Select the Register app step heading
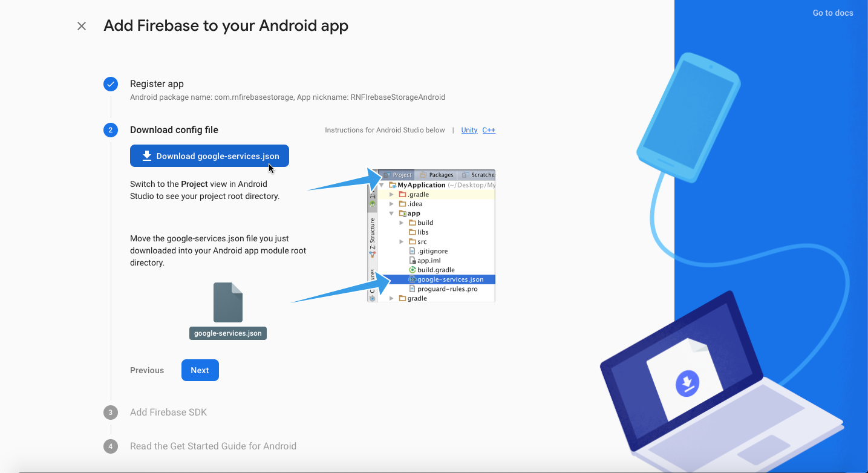Image resolution: width=868 pixels, height=473 pixels. tap(157, 84)
